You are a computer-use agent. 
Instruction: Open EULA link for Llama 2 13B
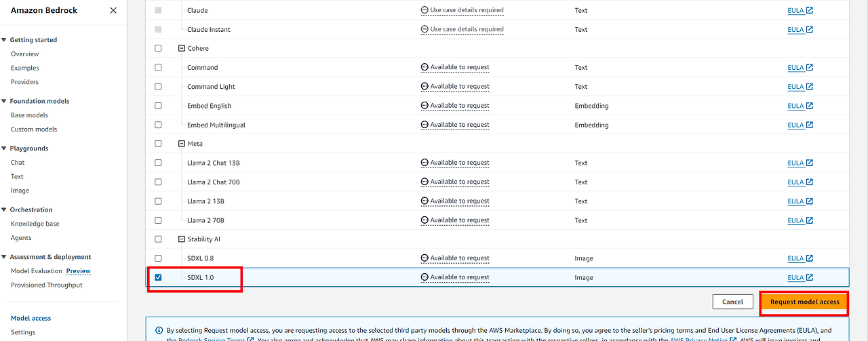[800, 201]
